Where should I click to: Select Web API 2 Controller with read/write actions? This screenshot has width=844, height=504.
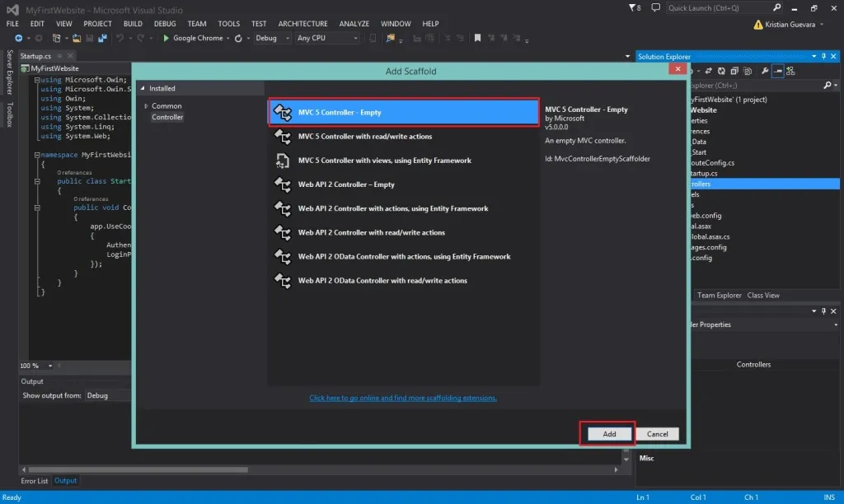(x=404, y=232)
